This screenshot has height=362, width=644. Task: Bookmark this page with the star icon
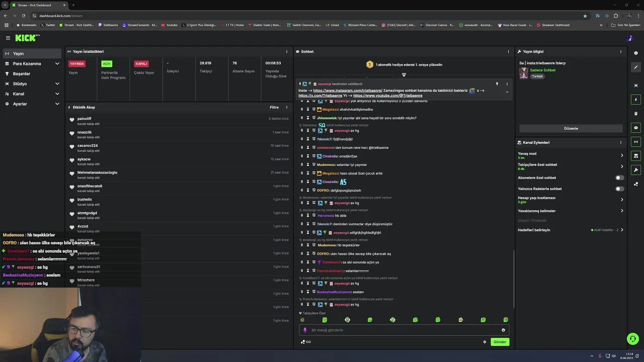[x=585, y=16]
